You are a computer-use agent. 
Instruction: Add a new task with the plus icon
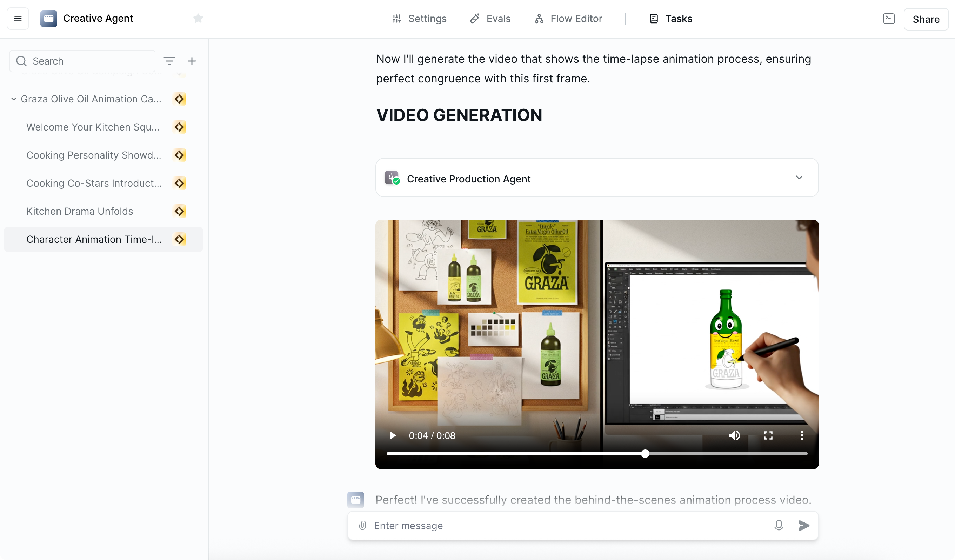click(192, 61)
